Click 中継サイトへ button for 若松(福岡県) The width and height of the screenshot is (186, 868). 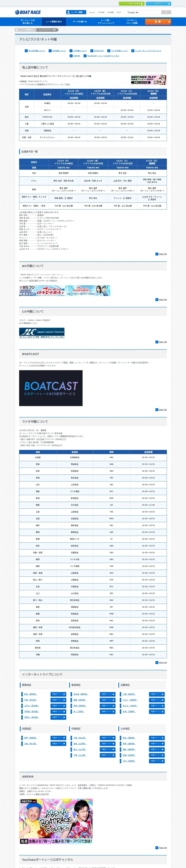157,738
